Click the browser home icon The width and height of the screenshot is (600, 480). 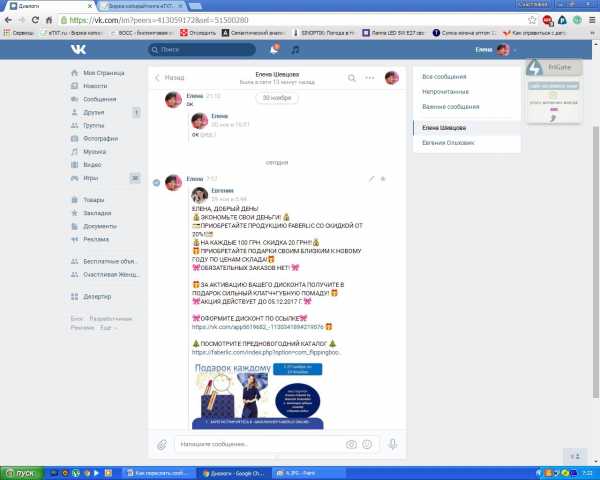[49, 20]
